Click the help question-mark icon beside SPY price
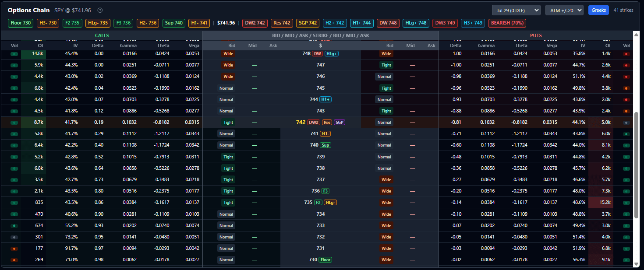Viewport: 644px width, 270px height. pos(100,10)
